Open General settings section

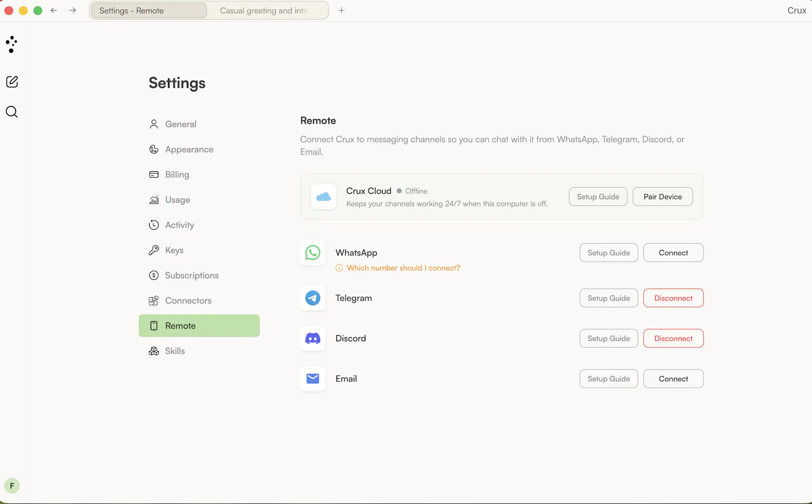pyautogui.click(x=199, y=124)
